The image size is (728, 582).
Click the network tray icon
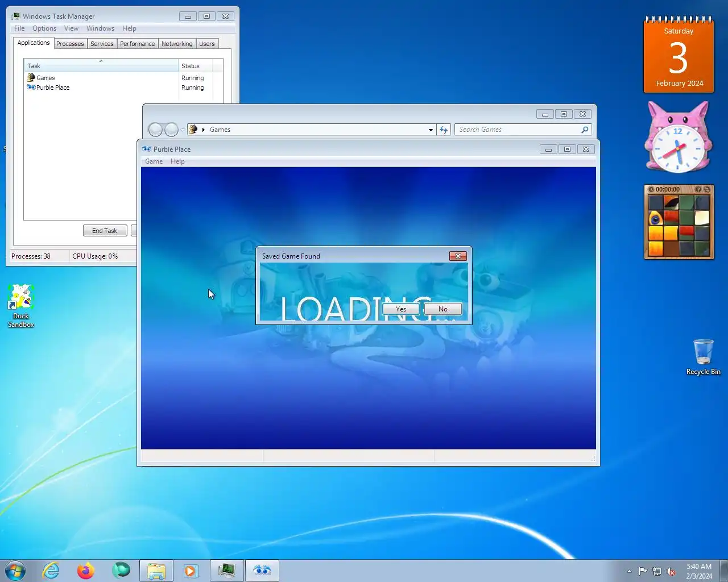(x=657, y=571)
